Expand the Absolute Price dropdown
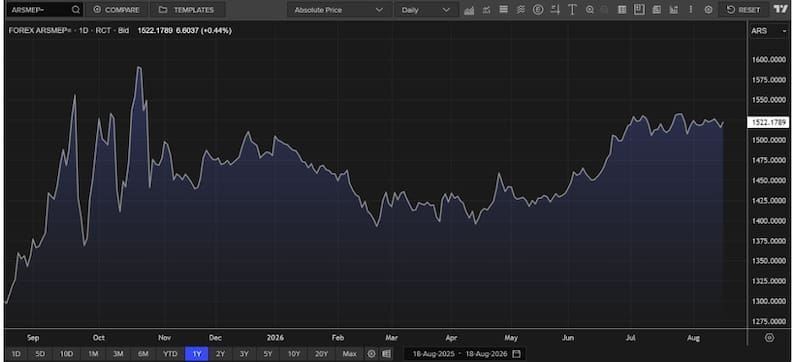The width and height of the screenshot is (800, 362). 340,10
